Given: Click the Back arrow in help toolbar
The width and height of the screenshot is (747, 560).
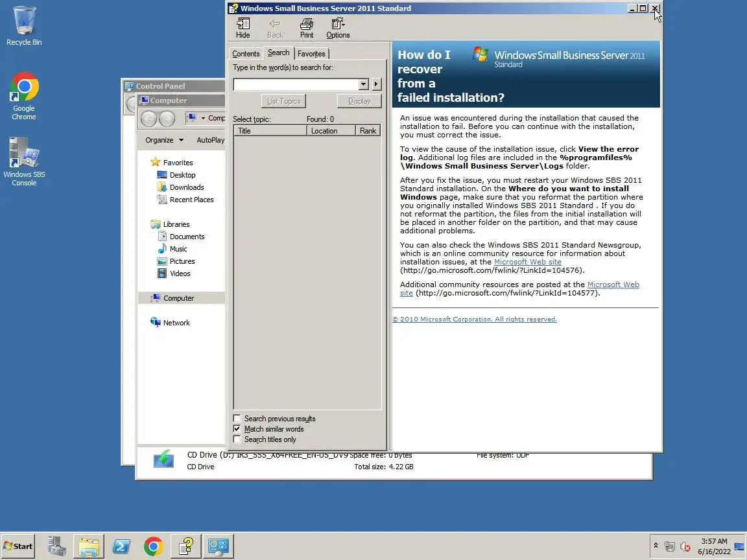Looking at the screenshot, I should pyautogui.click(x=275, y=28).
